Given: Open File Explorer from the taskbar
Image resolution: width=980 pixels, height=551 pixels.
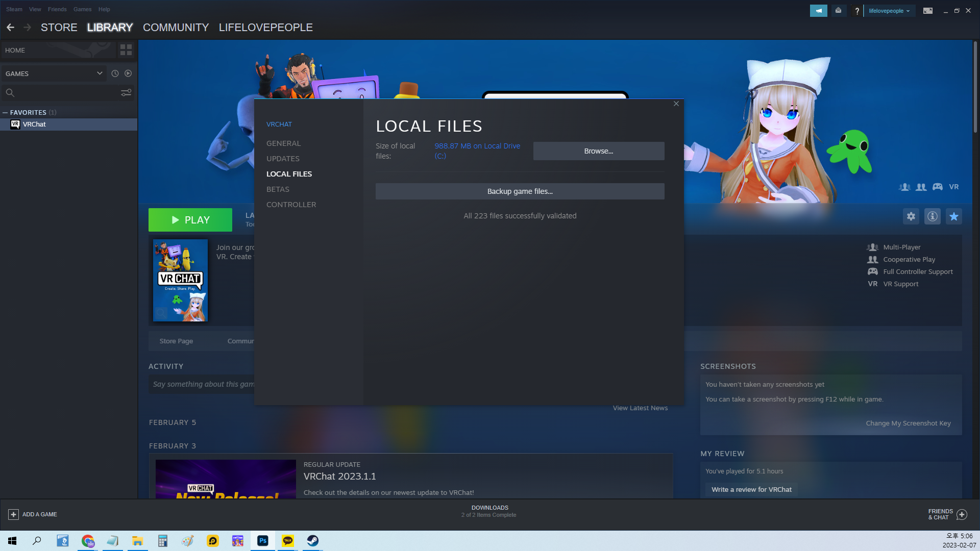Looking at the screenshot, I should tap(137, 541).
